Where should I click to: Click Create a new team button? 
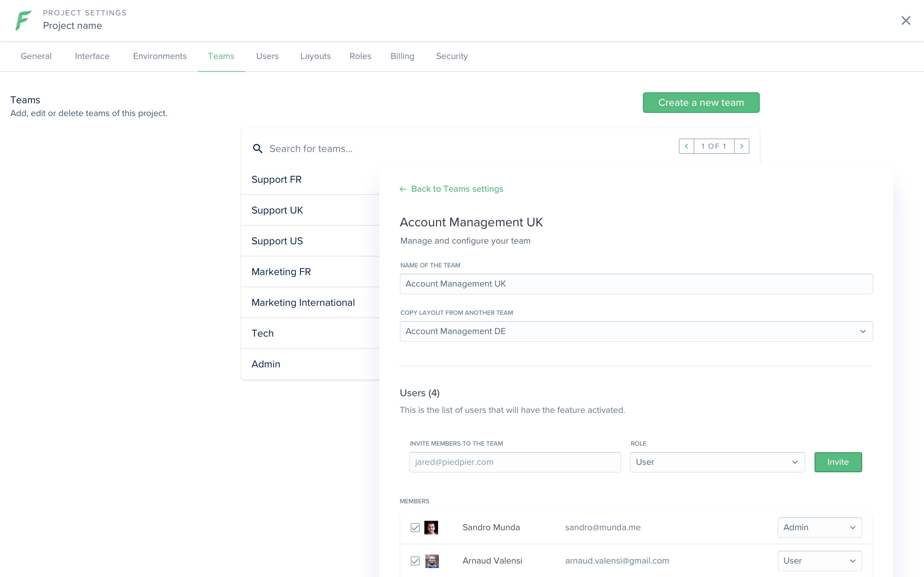pos(700,102)
